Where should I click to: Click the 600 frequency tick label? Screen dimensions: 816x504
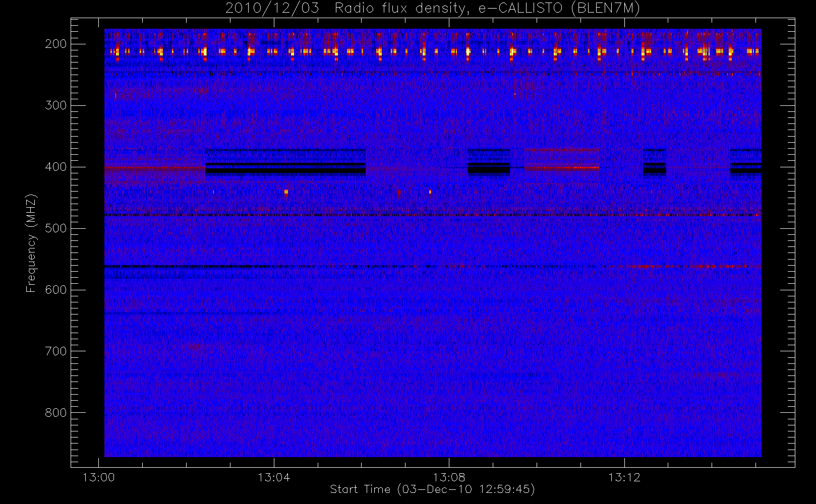[x=56, y=290]
